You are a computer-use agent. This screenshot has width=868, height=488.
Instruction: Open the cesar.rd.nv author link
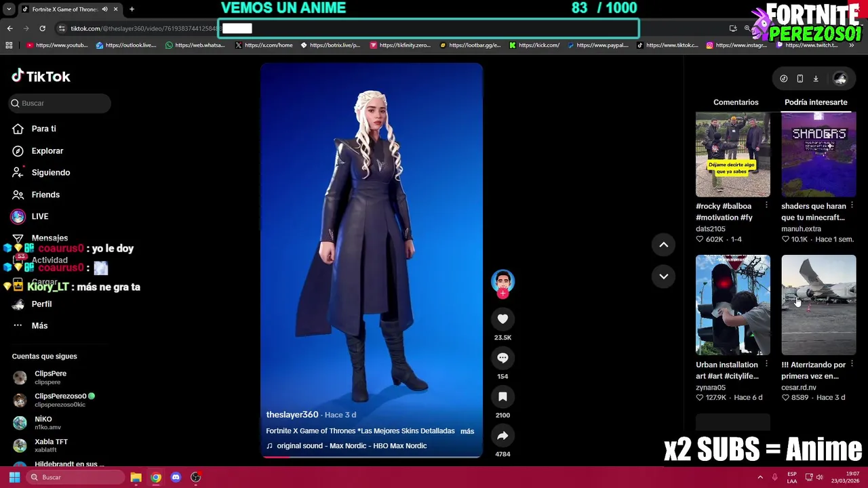tap(799, 388)
